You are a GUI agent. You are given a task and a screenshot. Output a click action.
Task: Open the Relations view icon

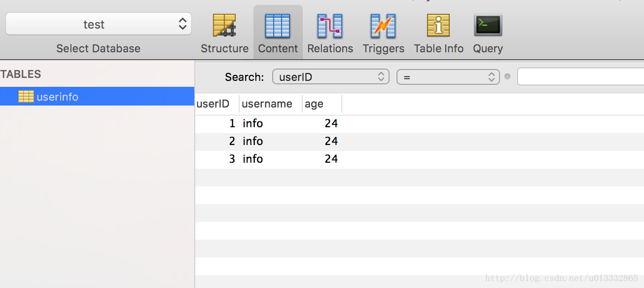click(330, 26)
